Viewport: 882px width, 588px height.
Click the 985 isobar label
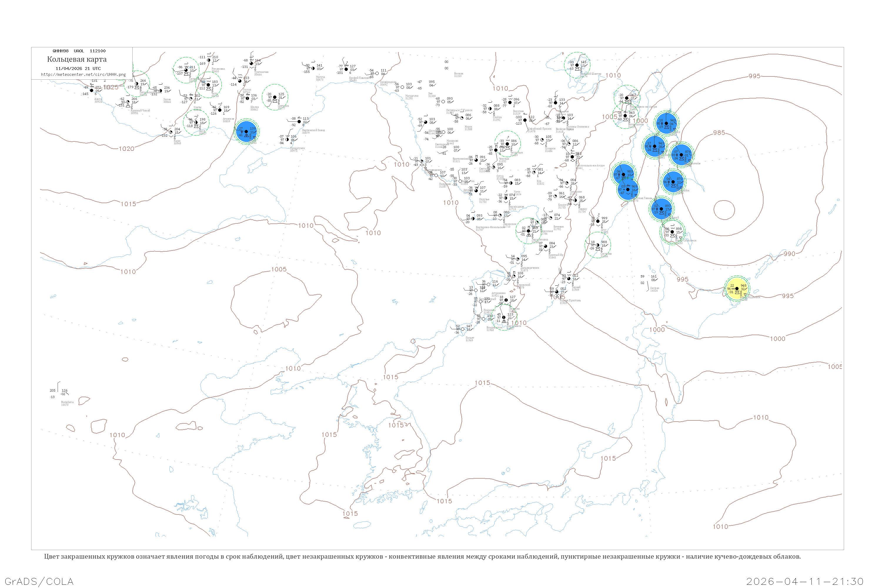719,133
